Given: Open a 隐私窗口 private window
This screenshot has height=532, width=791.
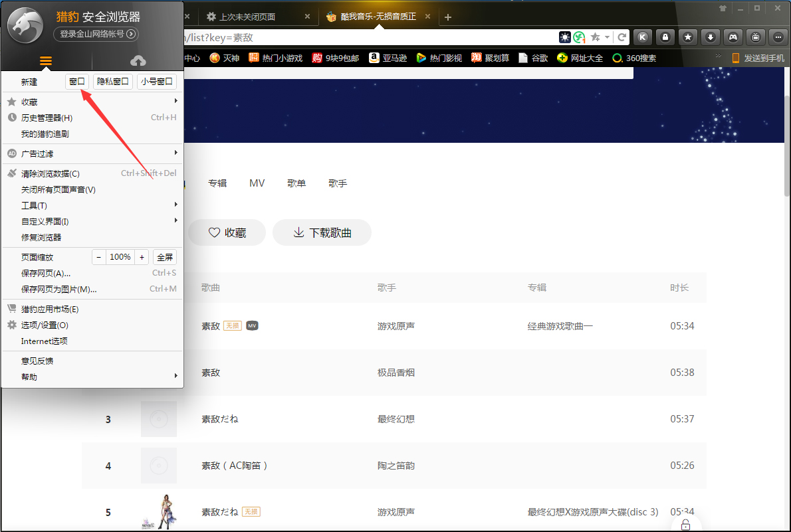Looking at the screenshot, I should coord(112,81).
